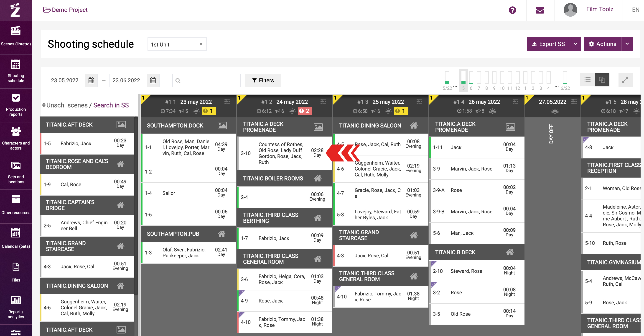The image size is (644, 336).
Task: Open settings for day #1-1 - 23 may 2022
Action: [227, 102]
